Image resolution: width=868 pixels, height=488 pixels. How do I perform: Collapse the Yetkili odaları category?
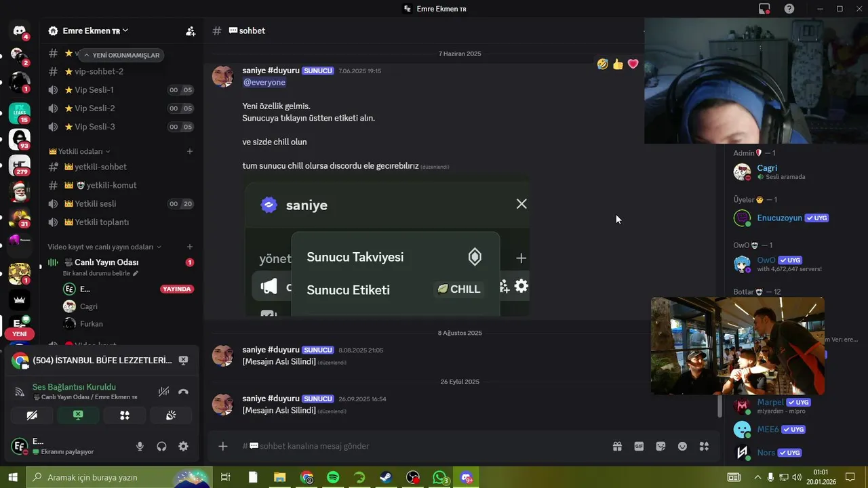pos(79,151)
